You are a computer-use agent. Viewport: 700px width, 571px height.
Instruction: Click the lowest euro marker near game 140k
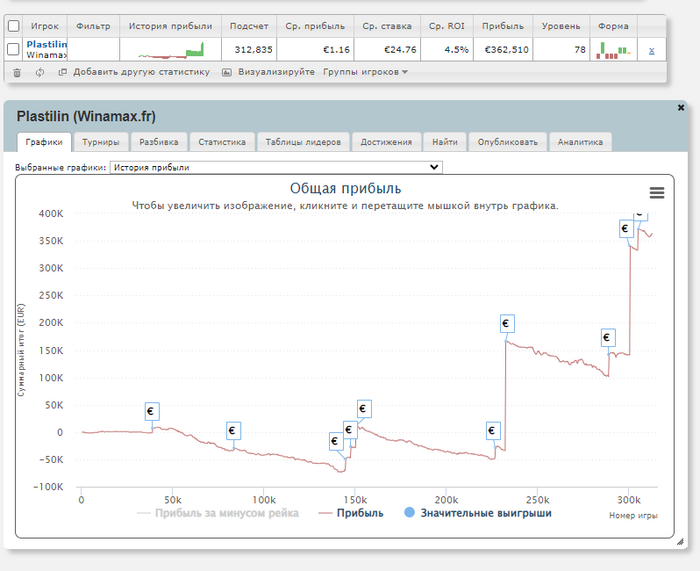[x=336, y=442]
